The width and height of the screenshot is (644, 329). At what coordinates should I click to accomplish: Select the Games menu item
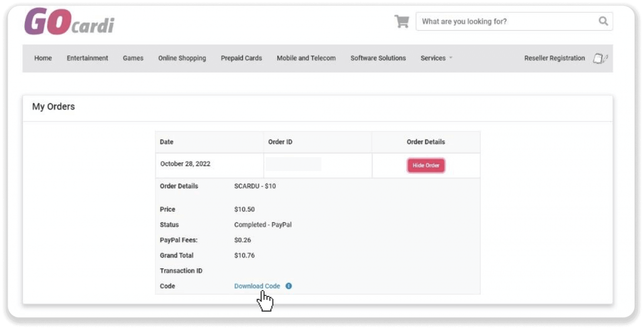133,58
